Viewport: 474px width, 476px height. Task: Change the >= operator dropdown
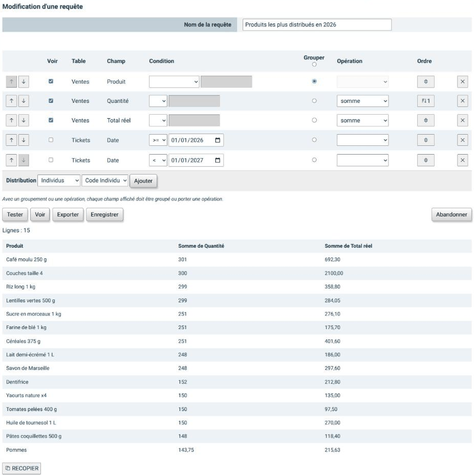pyautogui.click(x=158, y=140)
